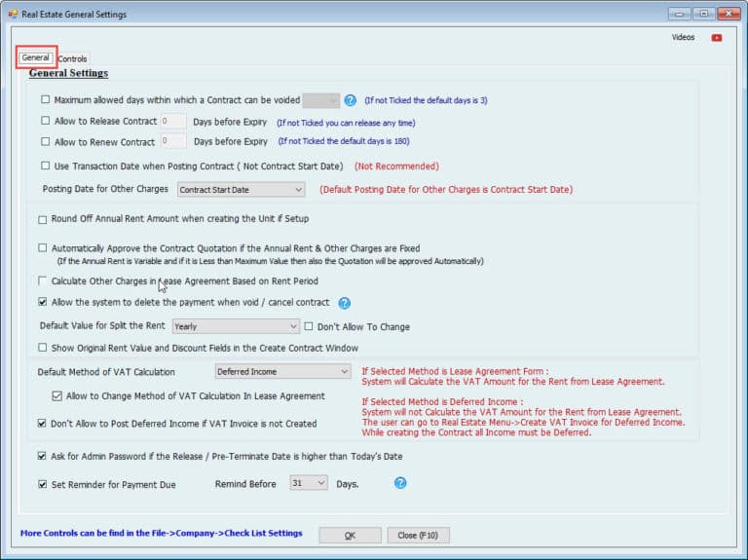Screen dimensions: 748x560
Task: Open Remind Before days dropdown showing 31
Action: click(x=308, y=483)
